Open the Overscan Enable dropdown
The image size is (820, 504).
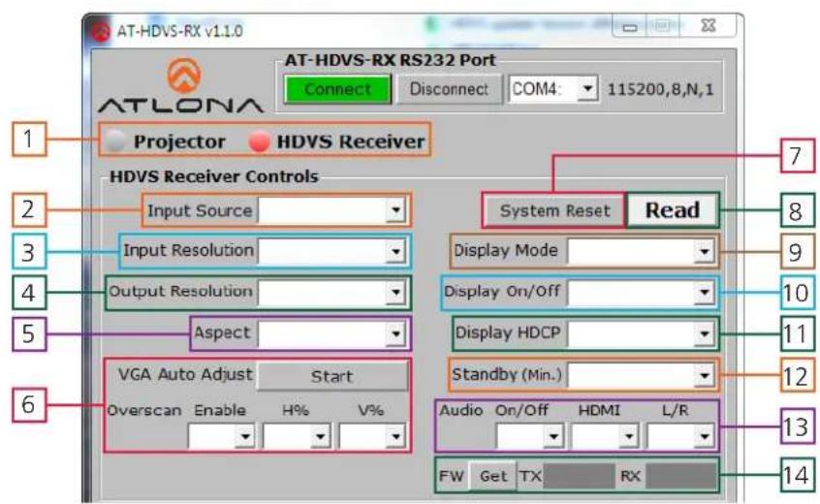[221, 436]
